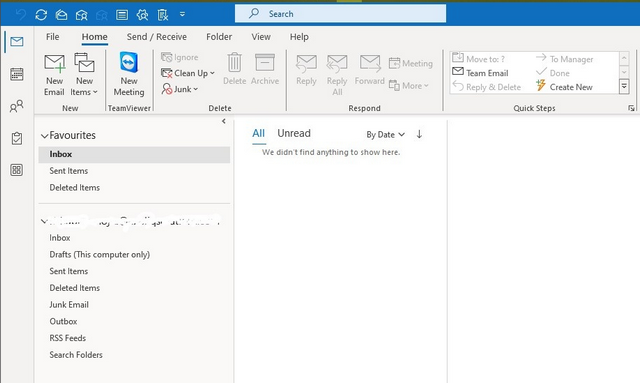This screenshot has height=383, width=640.
Task: Select the Home ribbon tab
Action: 94,37
